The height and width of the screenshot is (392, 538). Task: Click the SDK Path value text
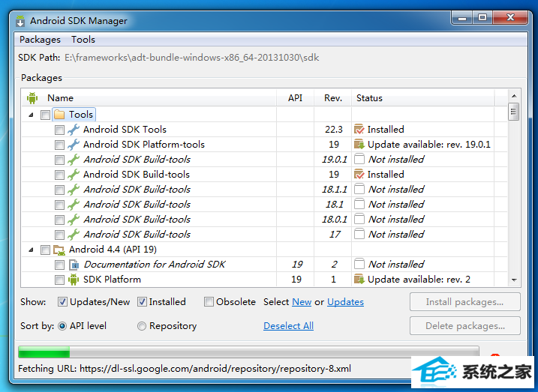pos(192,58)
